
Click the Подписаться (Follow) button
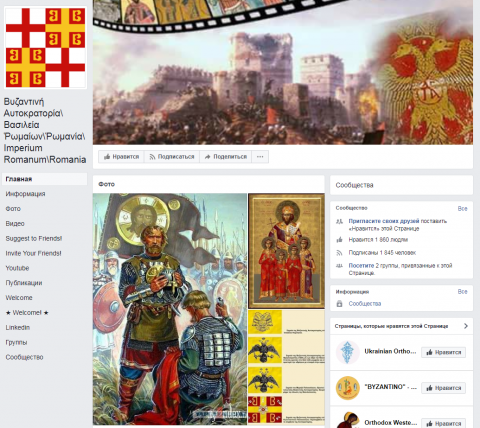(x=172, y=157)
